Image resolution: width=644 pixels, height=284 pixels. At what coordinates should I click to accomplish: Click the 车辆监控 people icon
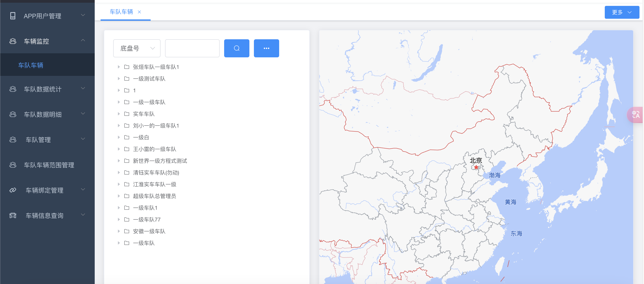[13, 41]
